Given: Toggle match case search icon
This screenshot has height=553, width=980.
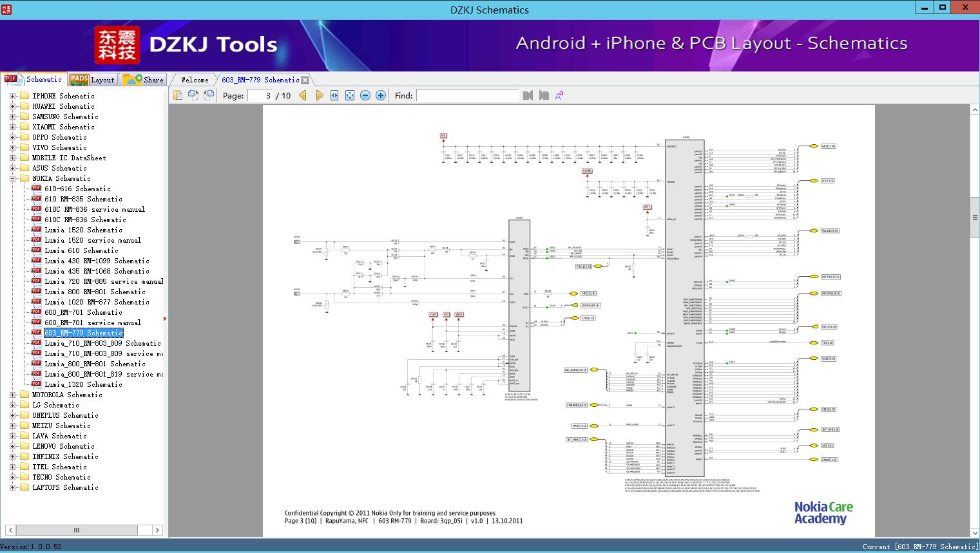Looking at the screenshot, I should pos(559,95).
